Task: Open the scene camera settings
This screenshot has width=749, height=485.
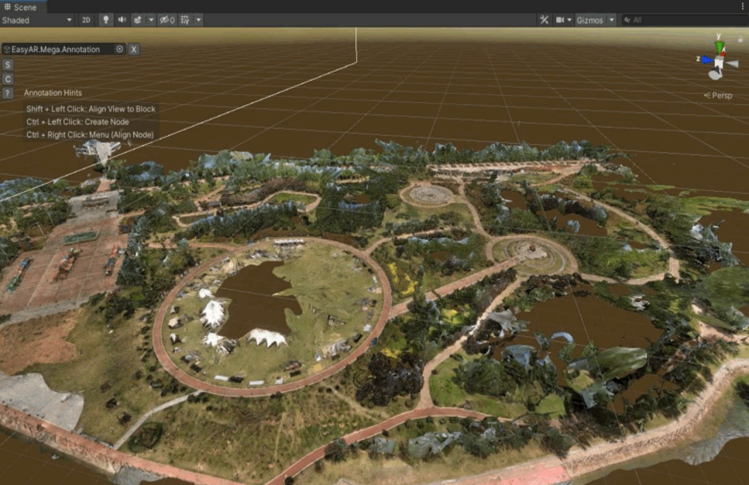Action: click(x=563, y=20)
